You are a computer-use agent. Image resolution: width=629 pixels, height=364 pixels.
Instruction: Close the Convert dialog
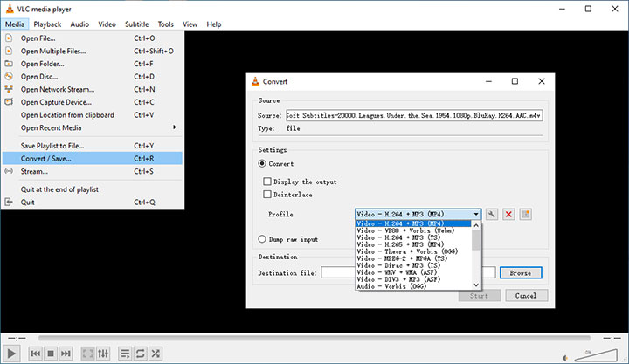541,81
